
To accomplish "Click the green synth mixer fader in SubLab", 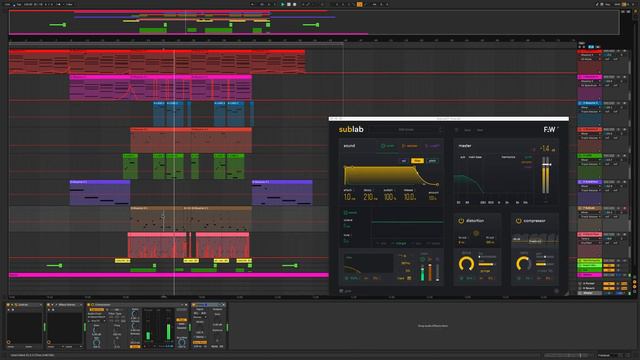I will (x=422, y=272).
